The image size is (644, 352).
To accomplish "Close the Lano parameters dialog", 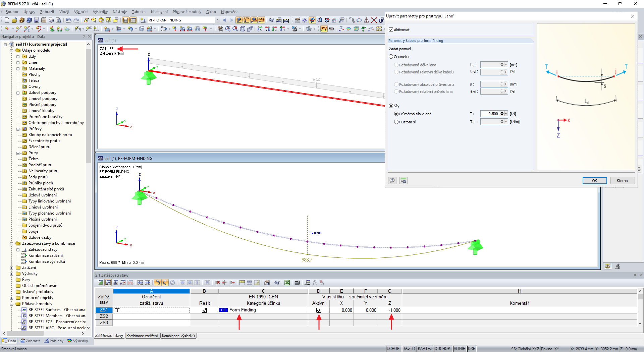I will [633, 16].
